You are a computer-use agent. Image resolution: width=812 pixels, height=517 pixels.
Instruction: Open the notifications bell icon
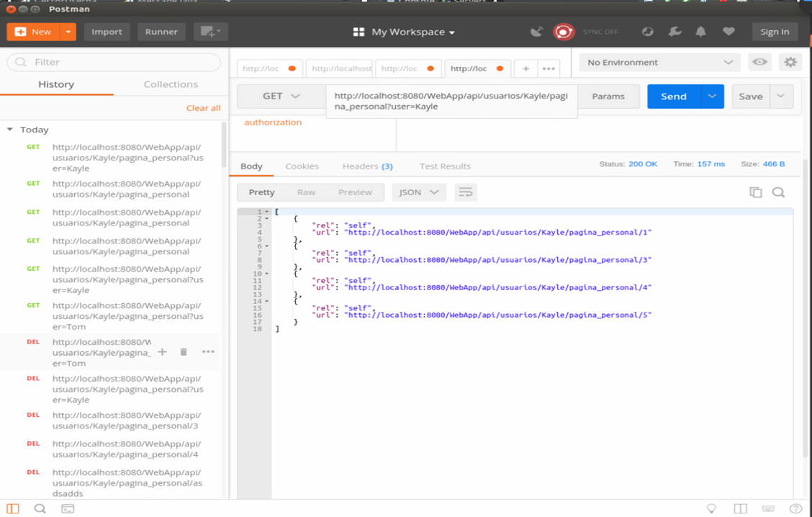coord(700,32)
